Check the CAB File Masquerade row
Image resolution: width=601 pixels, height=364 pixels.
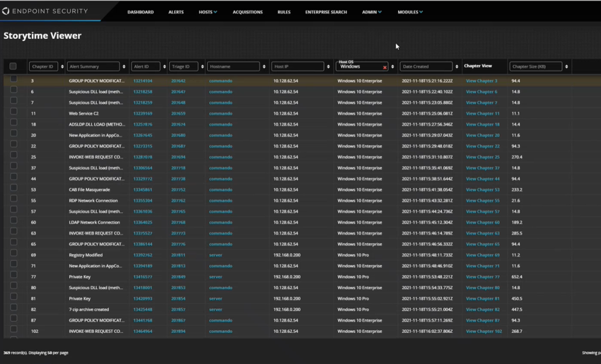click(13, 187)
